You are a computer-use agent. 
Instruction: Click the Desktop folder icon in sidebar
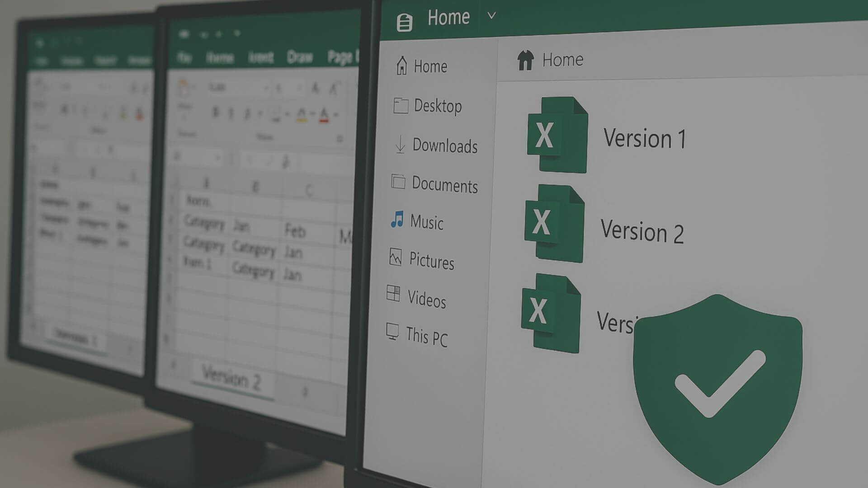[x=401, y=105]
